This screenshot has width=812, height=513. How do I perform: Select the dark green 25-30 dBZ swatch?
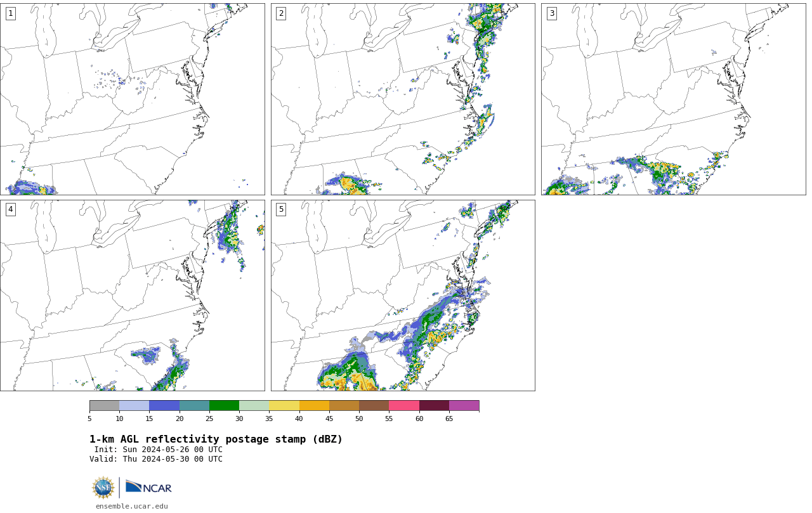[x=224, y=406]
